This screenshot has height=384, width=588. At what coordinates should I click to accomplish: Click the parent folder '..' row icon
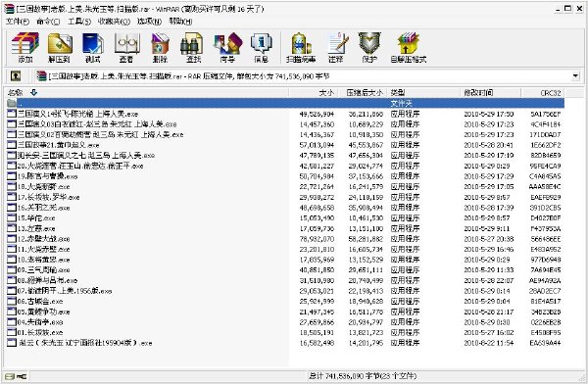12,103
